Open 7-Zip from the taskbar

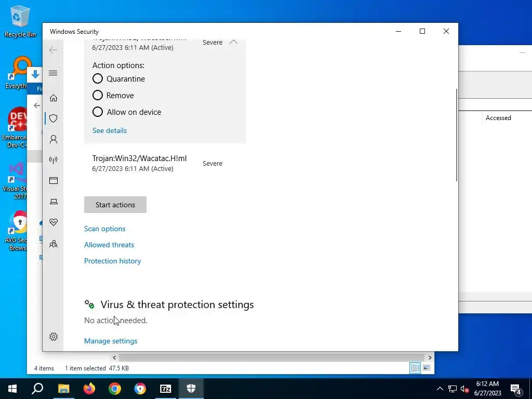166,389
